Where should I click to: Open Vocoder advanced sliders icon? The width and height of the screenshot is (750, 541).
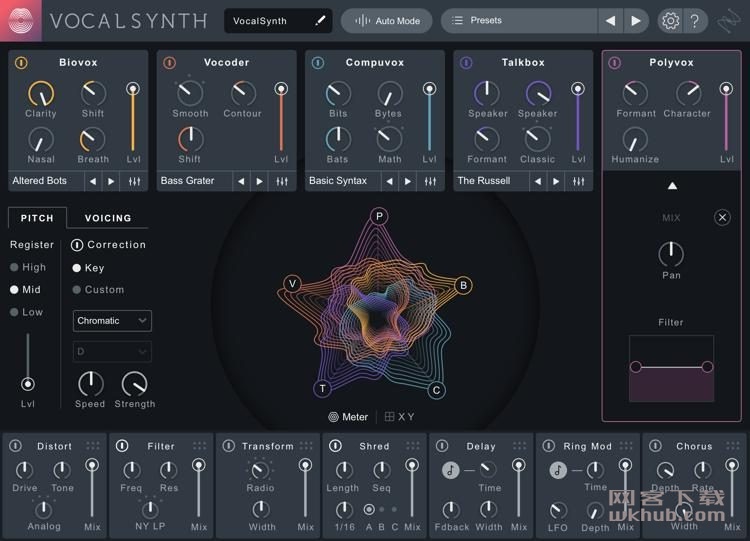tap(282, 181)
